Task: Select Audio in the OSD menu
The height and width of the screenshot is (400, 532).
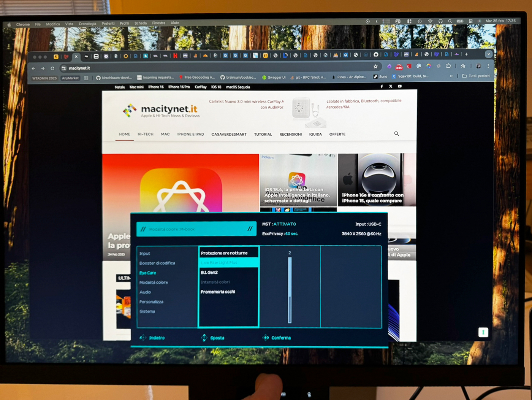Action: tap(145, 292)
